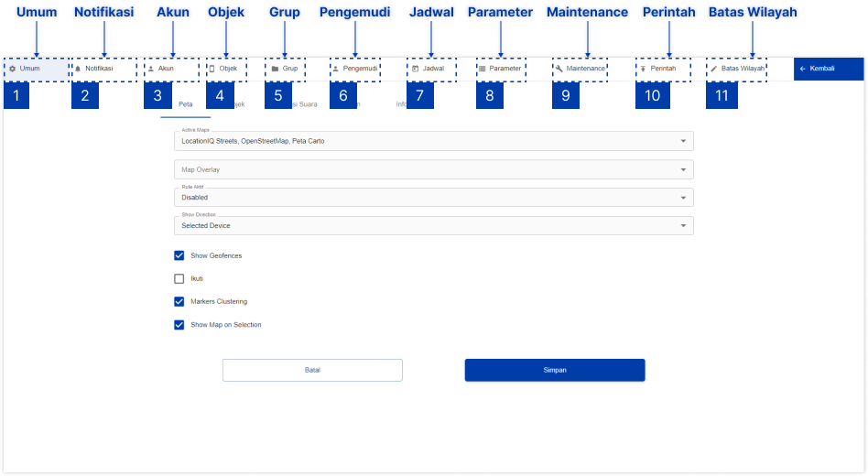Click the folder icon for Grup

(275, 69)
